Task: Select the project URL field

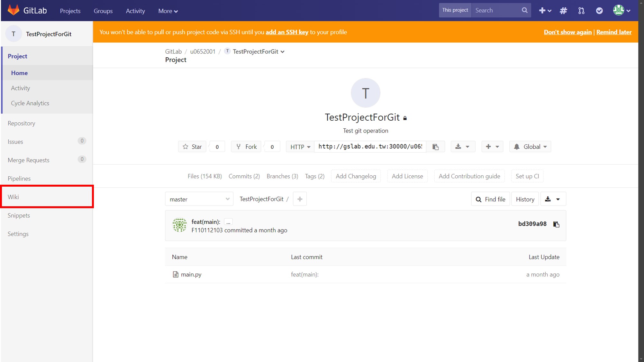Action: pyautogui.click(x=370, y=147)
